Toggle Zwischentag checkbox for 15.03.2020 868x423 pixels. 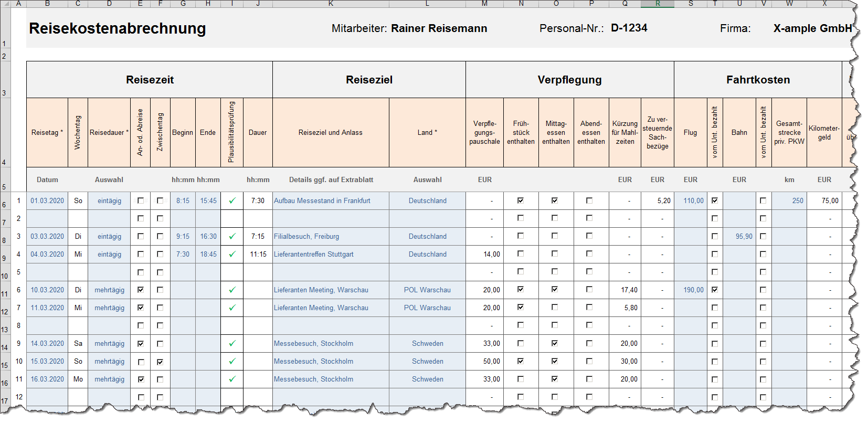click(x=160, y=362)
